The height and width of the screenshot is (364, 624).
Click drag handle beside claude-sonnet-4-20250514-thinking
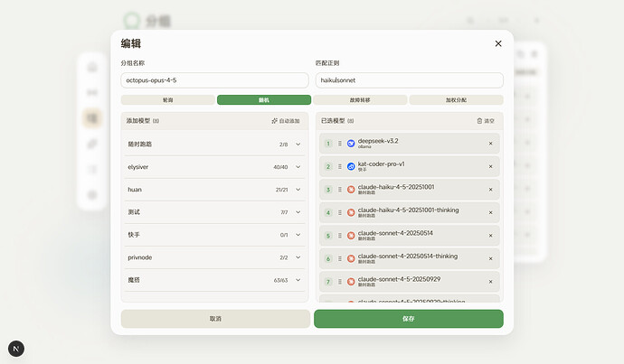click(340, 258)
